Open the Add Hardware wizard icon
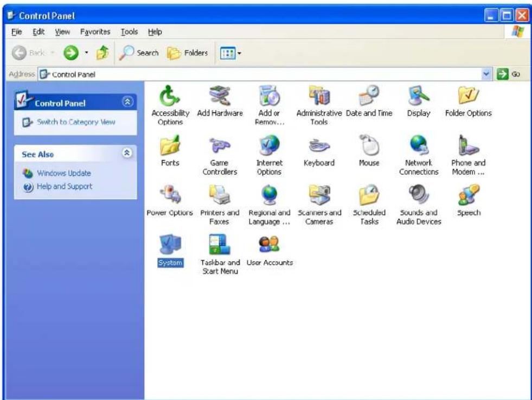Viewport: 532px width, 400px height. 220,96
